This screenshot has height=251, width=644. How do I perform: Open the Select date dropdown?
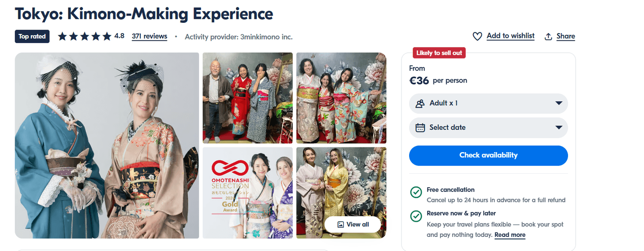pos(488,128)
